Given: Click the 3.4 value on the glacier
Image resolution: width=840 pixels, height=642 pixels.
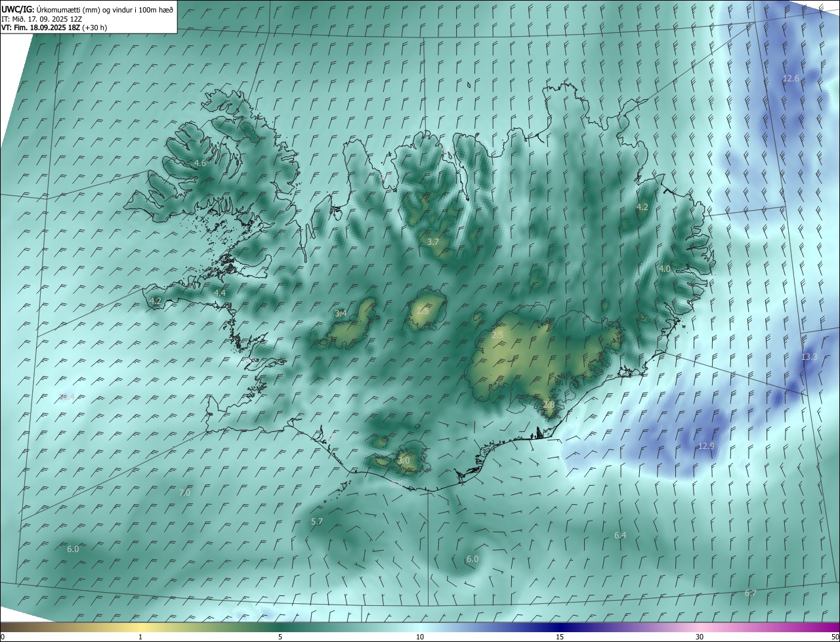Looking at the screenshot, I should tap(341, 314).
